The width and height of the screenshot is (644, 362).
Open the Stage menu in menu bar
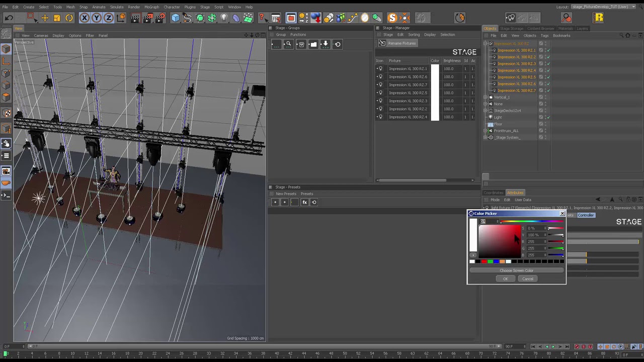click(205, 7)
